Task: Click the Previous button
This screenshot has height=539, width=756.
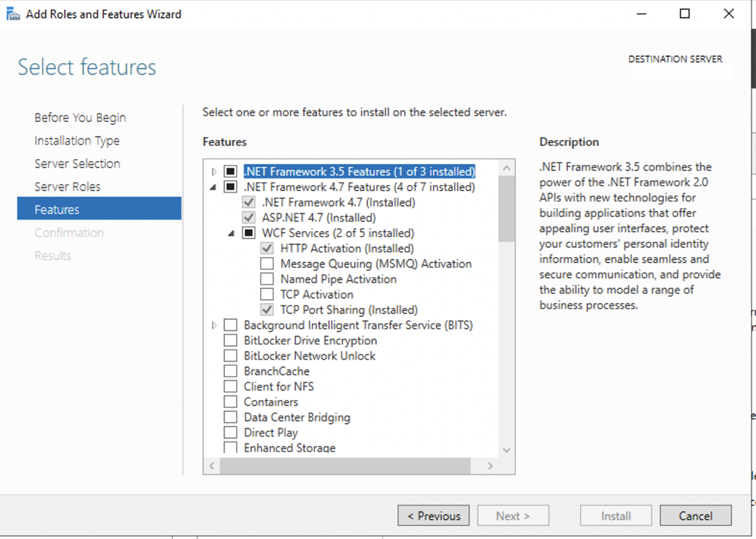Action: click(433, 516)
